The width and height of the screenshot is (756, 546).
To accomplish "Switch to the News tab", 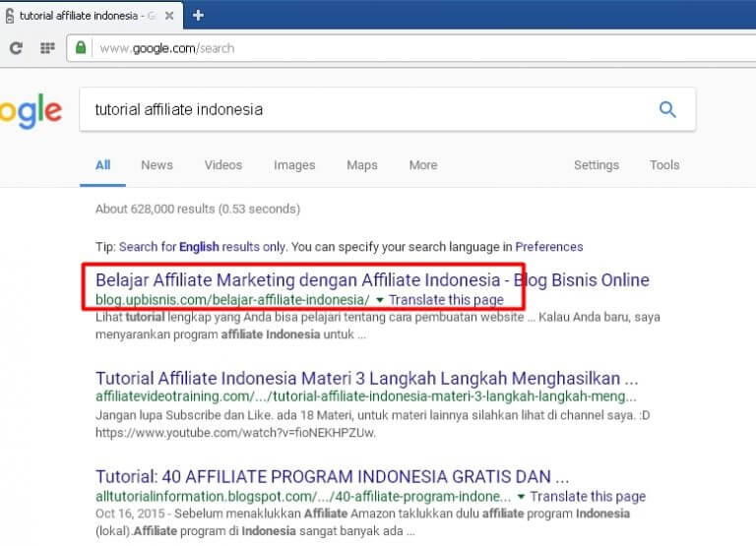I will point(157,165).
